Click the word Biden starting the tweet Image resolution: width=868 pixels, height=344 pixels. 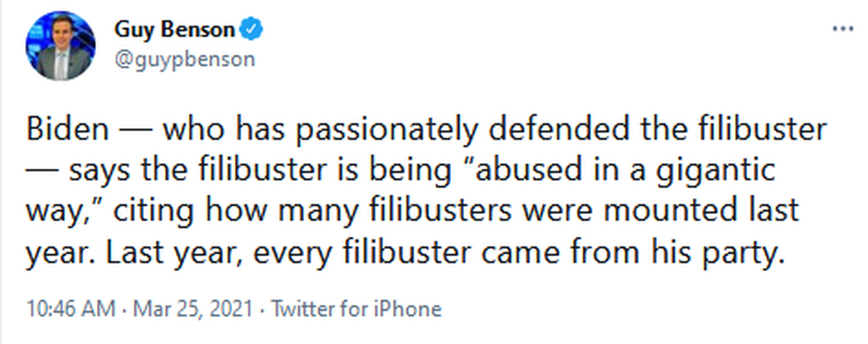[68, 129]
